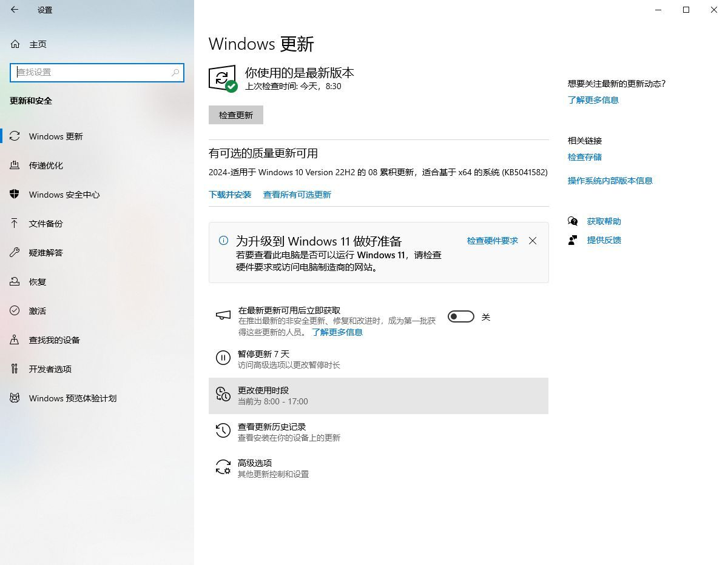Viewport: 728px width, 565px height.
Task: Click 了解更多信息 under 想要关注最新的更新动态
Action: [x=593, y=100]
